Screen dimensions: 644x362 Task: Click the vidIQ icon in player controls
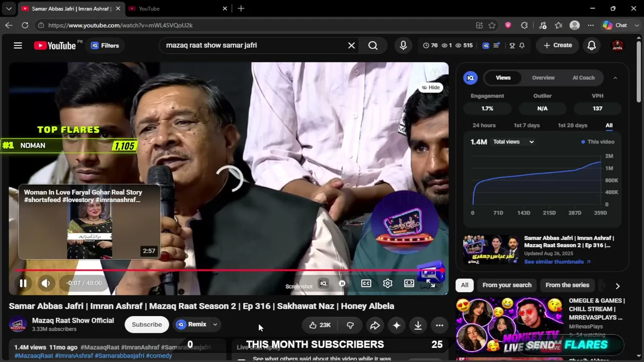coord(324,283)
